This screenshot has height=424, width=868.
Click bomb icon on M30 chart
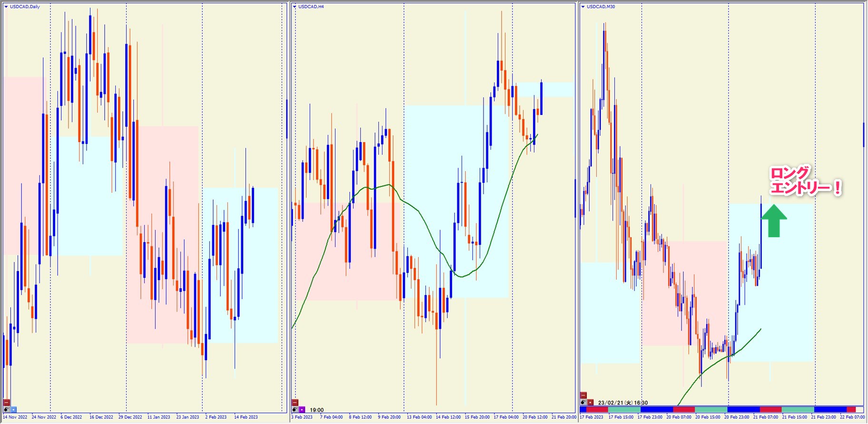583,402
